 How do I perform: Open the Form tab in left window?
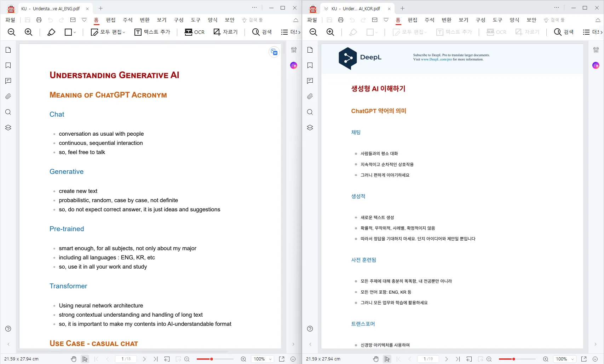click(213, 20)
